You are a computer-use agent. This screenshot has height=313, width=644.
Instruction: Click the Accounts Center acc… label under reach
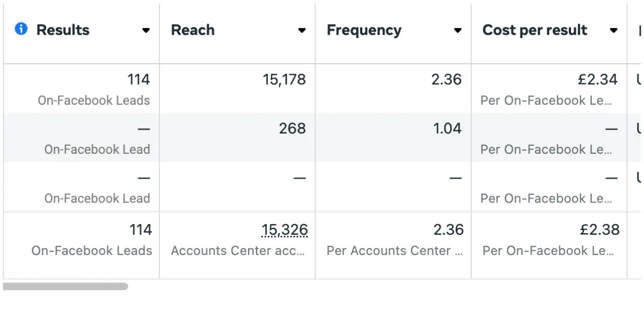(238, 250)
